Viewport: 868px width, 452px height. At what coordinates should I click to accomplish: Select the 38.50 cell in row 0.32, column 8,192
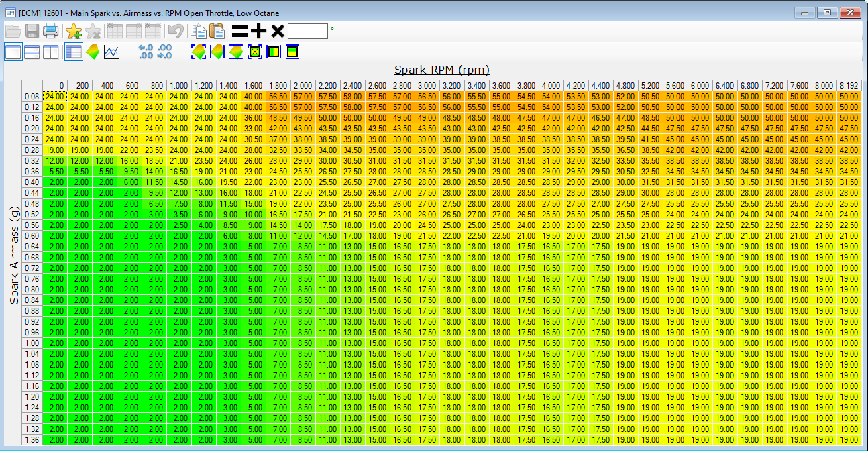(x=849, y=160)
